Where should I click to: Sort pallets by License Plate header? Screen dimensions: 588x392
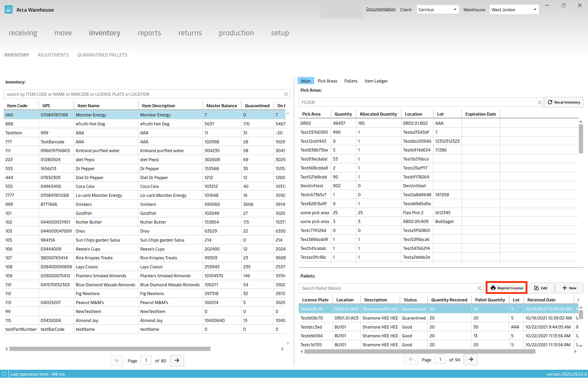point(315,300)
